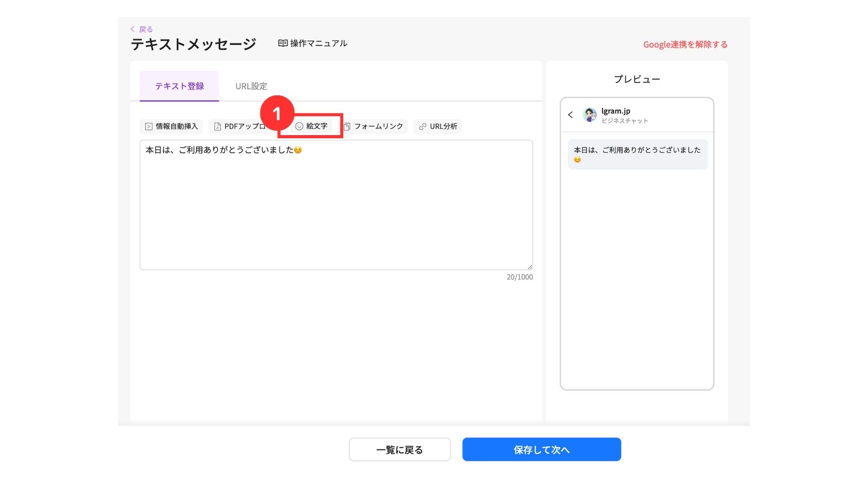
Task: Click the 操作マニュアル book icon
Action: [283, 43]
